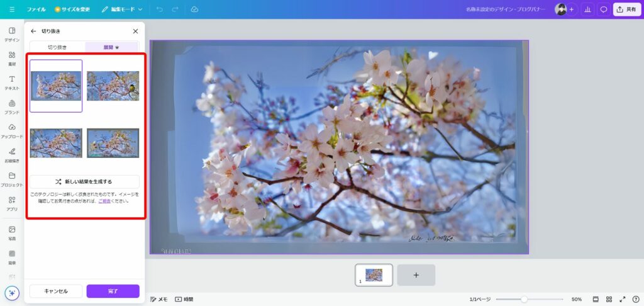Image resolution: width=644 pixels, height=306 pixels.
Task: Open the 写真 photos panel
Action: (x=12, y=233)
